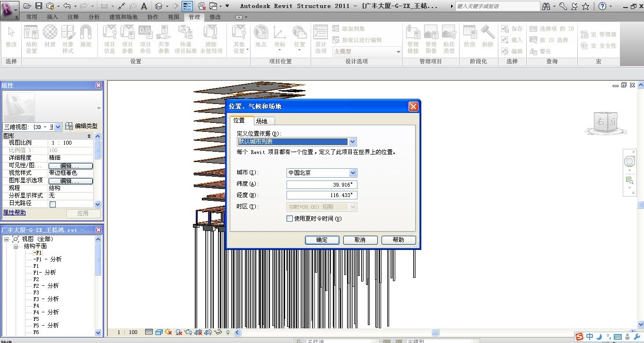Open the 视图 ribbon tab
The image size is (644, 343).
(x=174, y=17)
